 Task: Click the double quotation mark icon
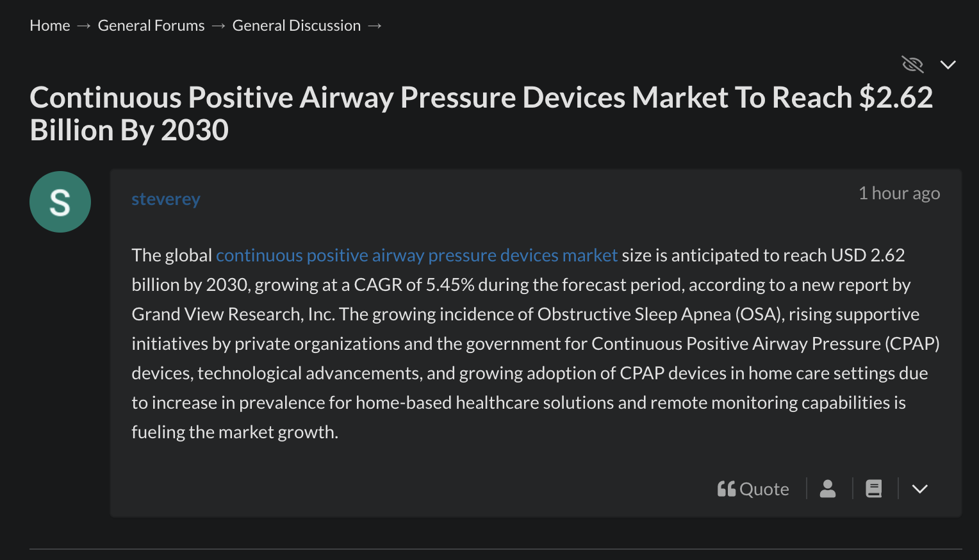tap(727, 489)
